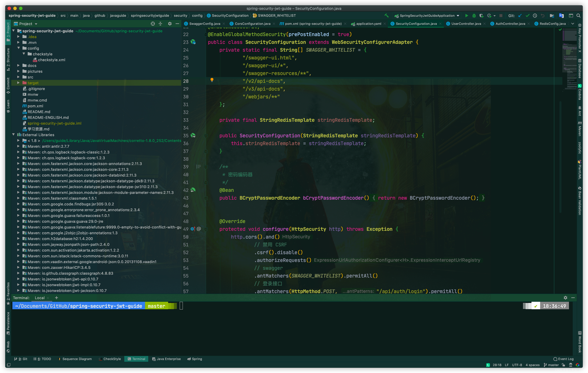Click the Git update project arrow
This screenshot has width=588, height=373.
520,16
